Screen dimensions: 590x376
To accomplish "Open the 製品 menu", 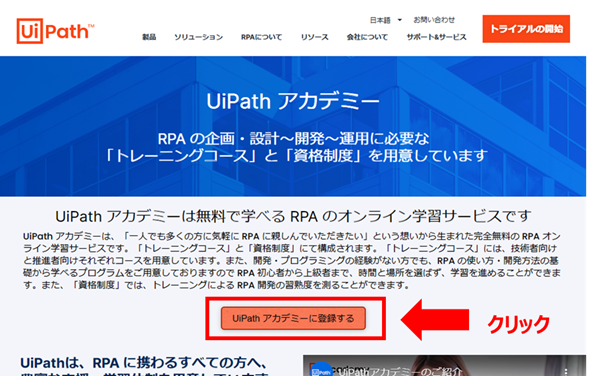I will click(149, 37).
